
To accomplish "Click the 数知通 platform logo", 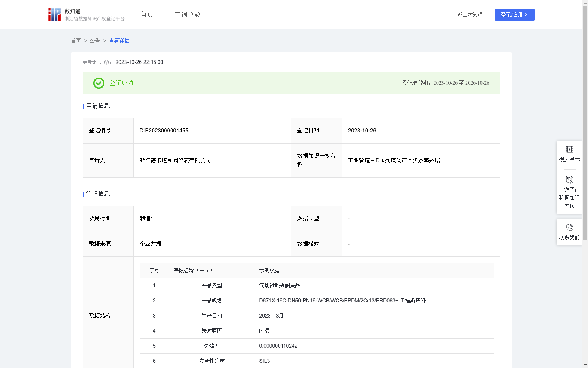I will (86, 15).
